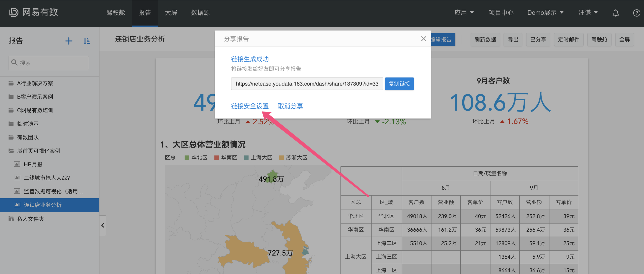Click the 复制链接 button
The image size is (644, 274).
coord(399,84)
